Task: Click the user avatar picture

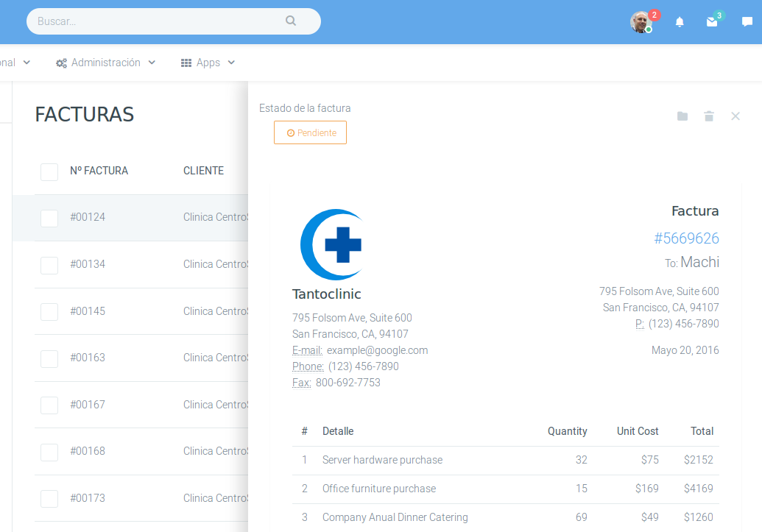Action: click(641, 22)
